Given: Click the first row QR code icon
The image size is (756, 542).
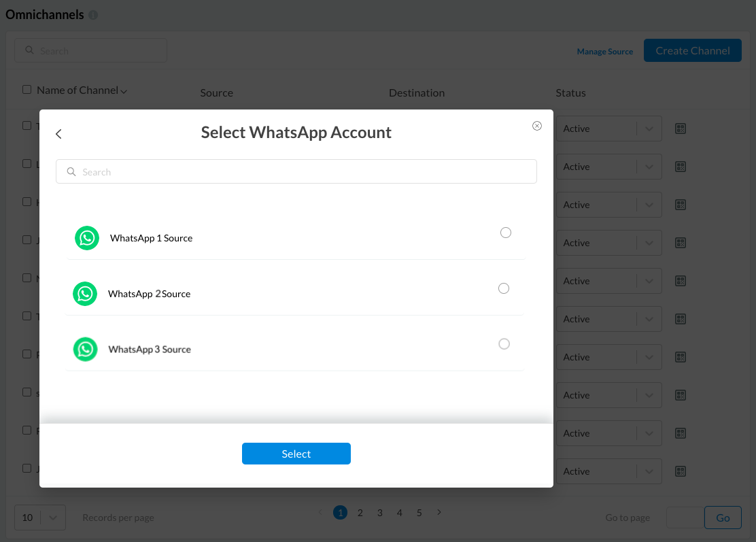Looking at the screenshot, I should pos(681,129).
